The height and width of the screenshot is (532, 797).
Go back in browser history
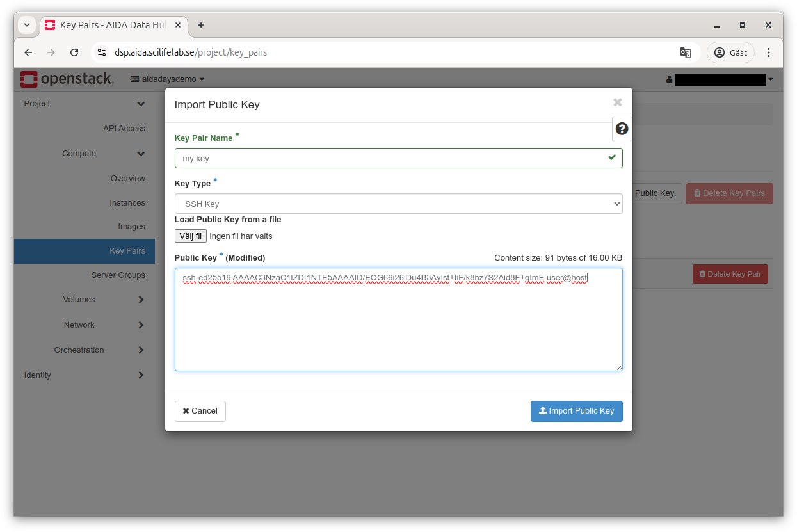click(28, 52)
